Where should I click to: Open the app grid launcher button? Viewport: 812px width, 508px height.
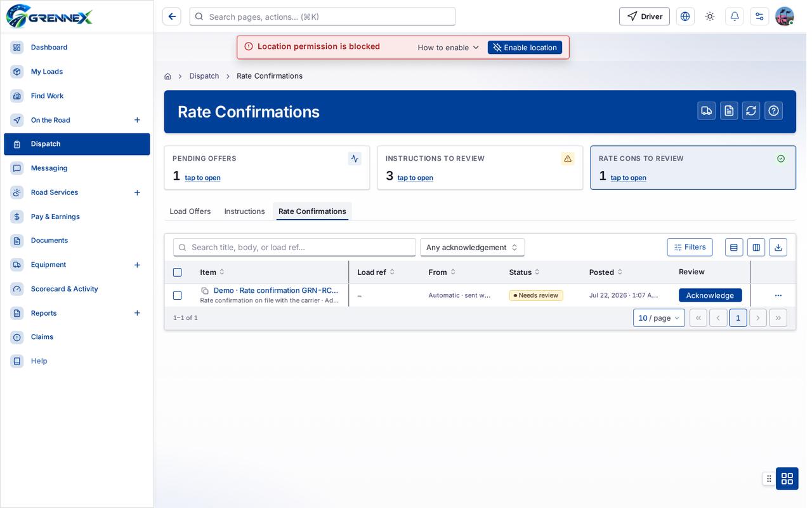pos(787,478)
